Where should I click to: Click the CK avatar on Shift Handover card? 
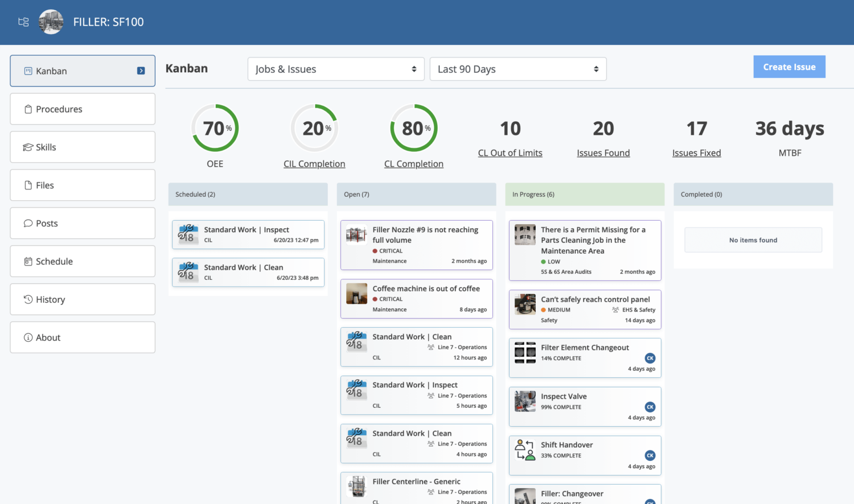click(650, 456)
